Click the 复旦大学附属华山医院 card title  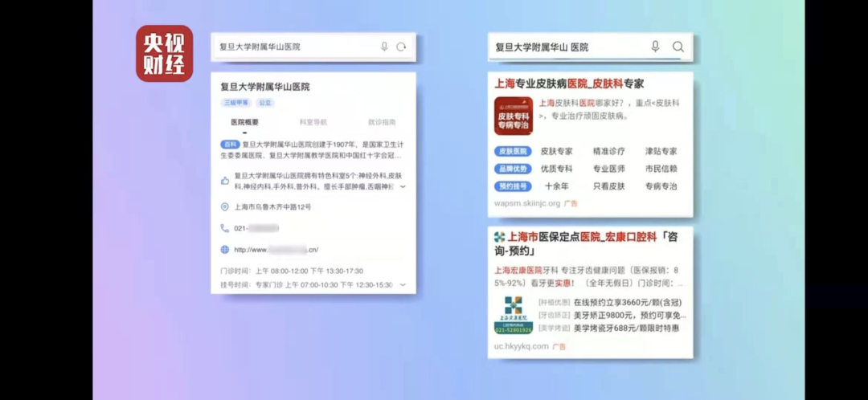[x=265, y=87]
